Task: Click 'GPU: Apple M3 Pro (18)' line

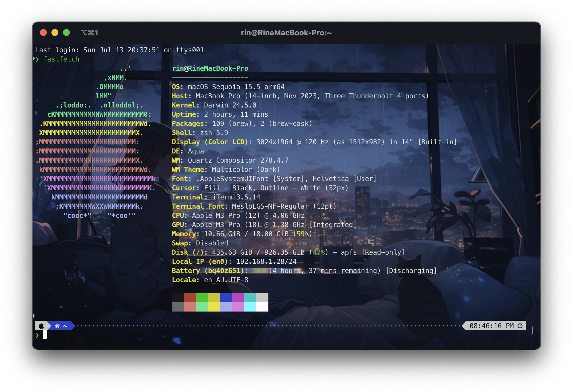Action: [x=264, y=225]
